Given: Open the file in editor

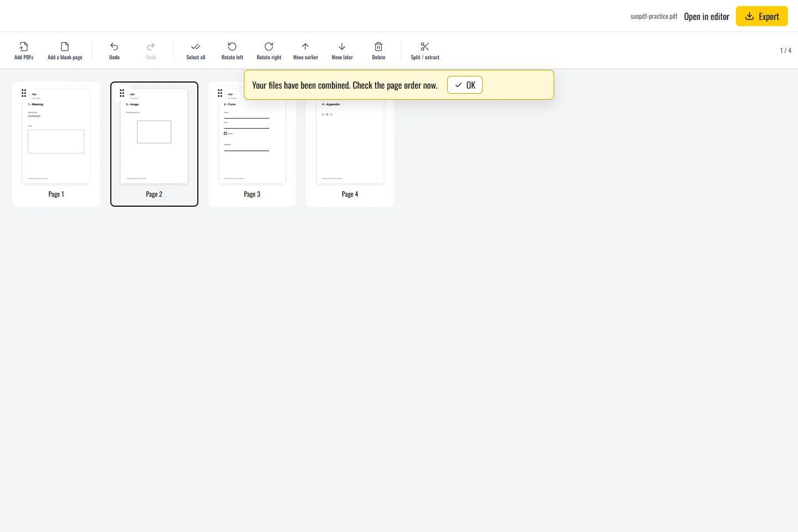Looking at the screenshot, I should (x=707, y=17).
